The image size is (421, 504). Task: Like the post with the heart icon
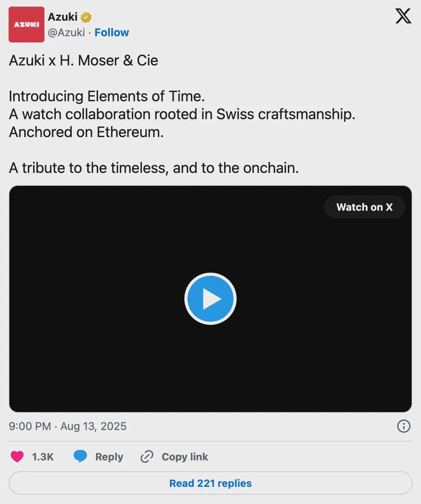click(17, 456)
